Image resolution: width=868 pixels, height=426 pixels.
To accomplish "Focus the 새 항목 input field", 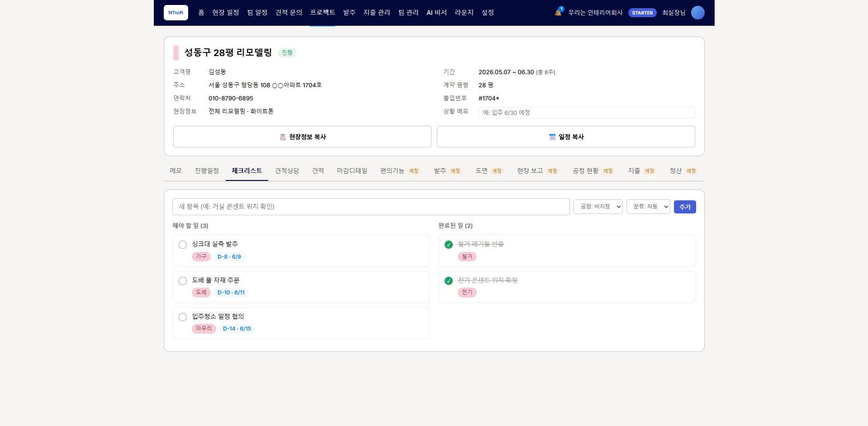I will [x=371, y=207].
